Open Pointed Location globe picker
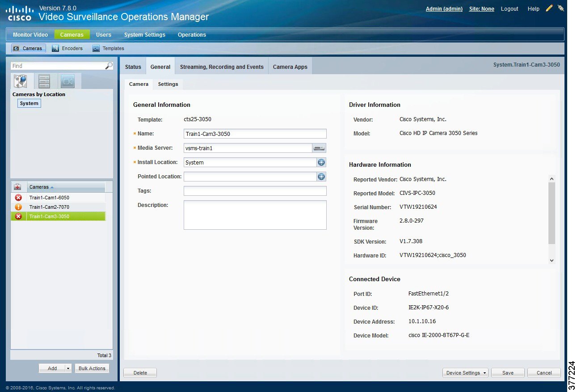 click(x=321, y=177)
